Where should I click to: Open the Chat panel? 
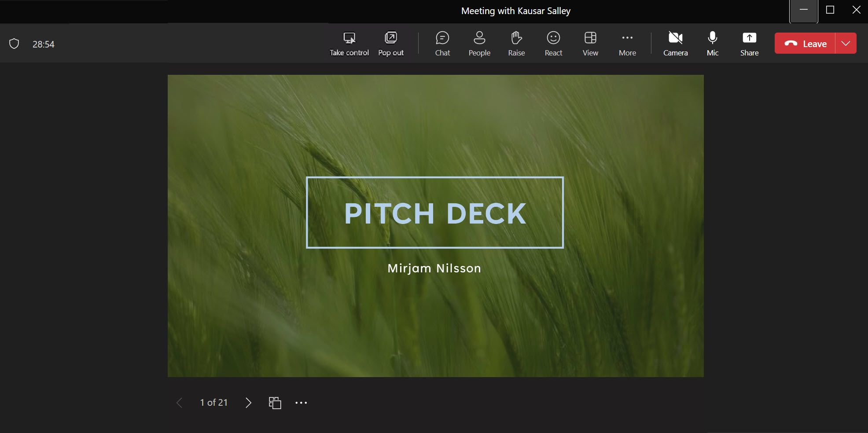[442, 43]
